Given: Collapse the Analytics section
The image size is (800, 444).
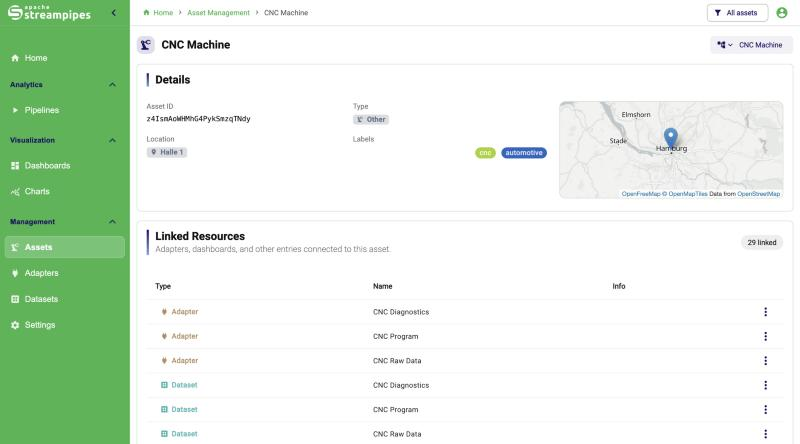Looking at the screenshot, I should pyautogui.click(x=112, y=85).
